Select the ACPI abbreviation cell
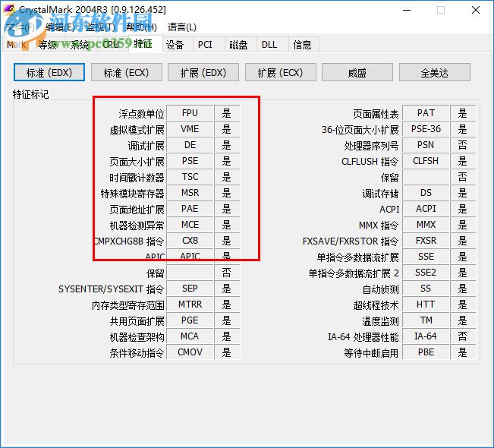This screenshot has height=448, width=494. coord(426,209)
